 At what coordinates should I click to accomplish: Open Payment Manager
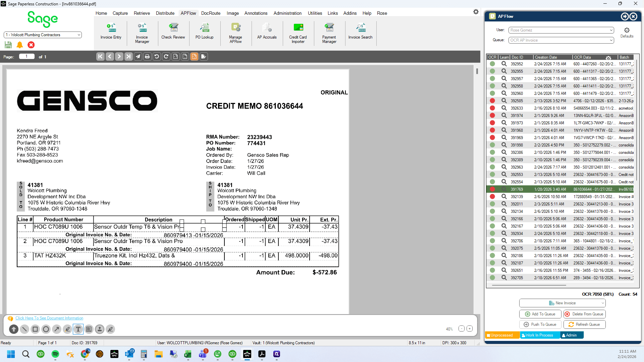(329, 33)
